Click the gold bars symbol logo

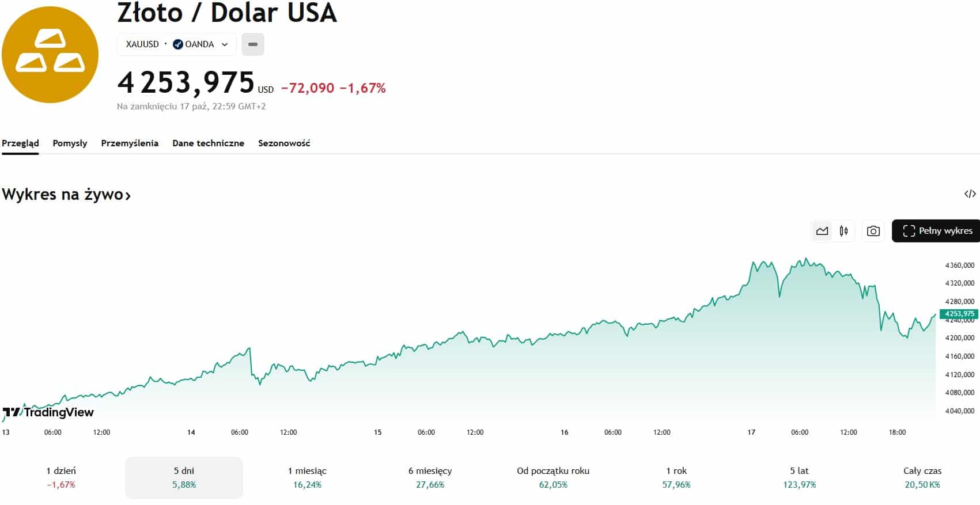50,55
